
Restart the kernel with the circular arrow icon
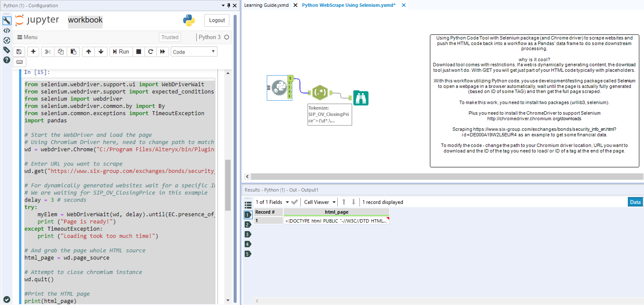[x=151, y=52]
